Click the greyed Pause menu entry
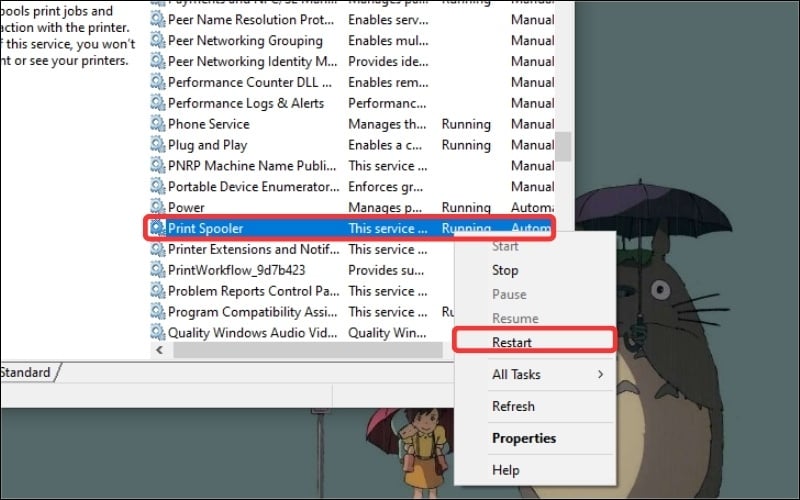Viewport: 800px width, 500px height. pos(535,294)
